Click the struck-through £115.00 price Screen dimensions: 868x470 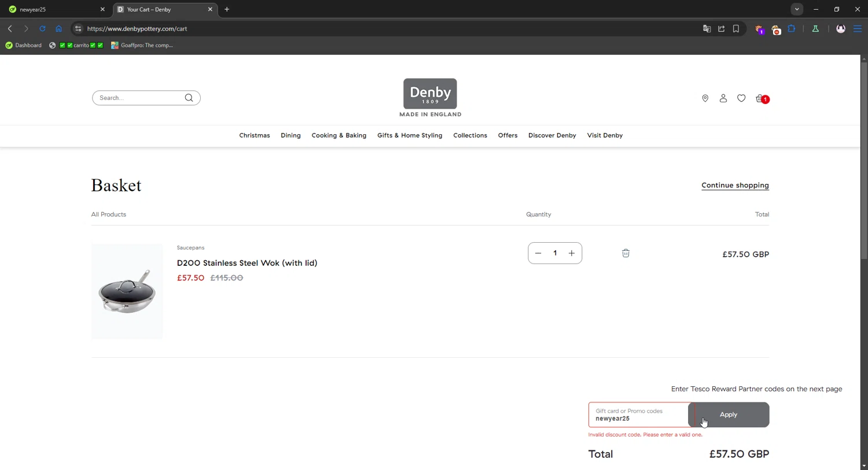click(x=227, y=278)
